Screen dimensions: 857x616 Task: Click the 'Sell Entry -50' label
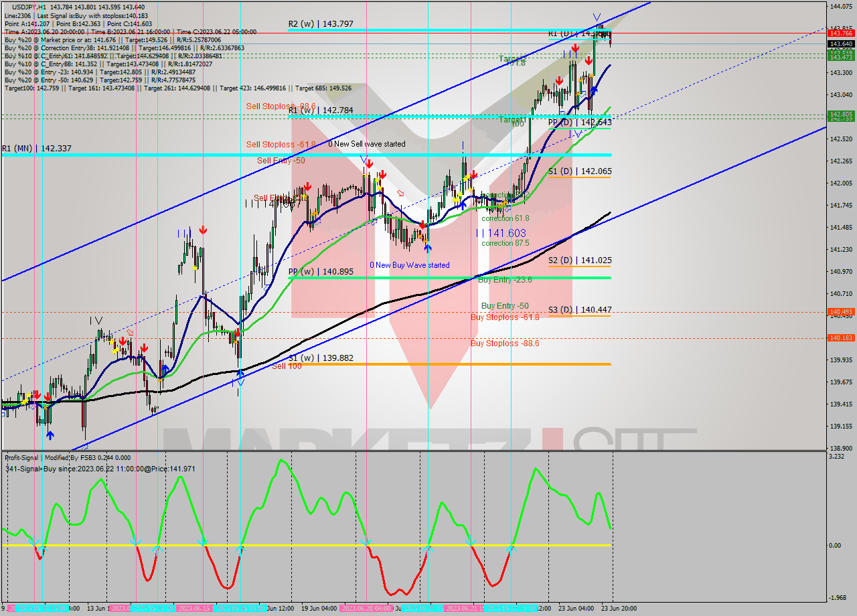coord(281,161)
